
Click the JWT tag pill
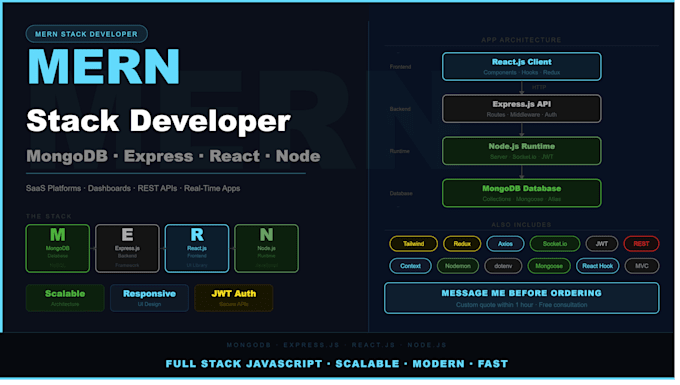[x=602, y=244]
